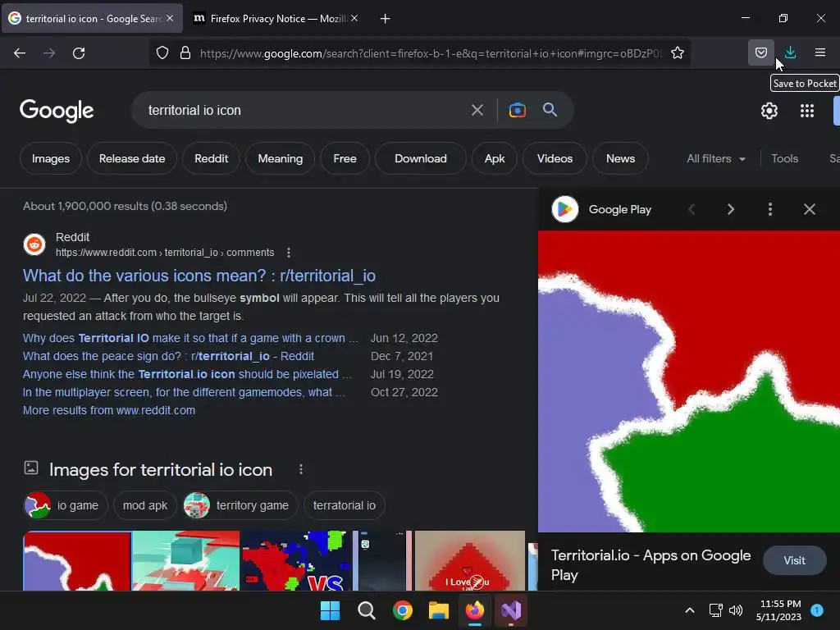Bookmark this page with the star

pos(677,52)
